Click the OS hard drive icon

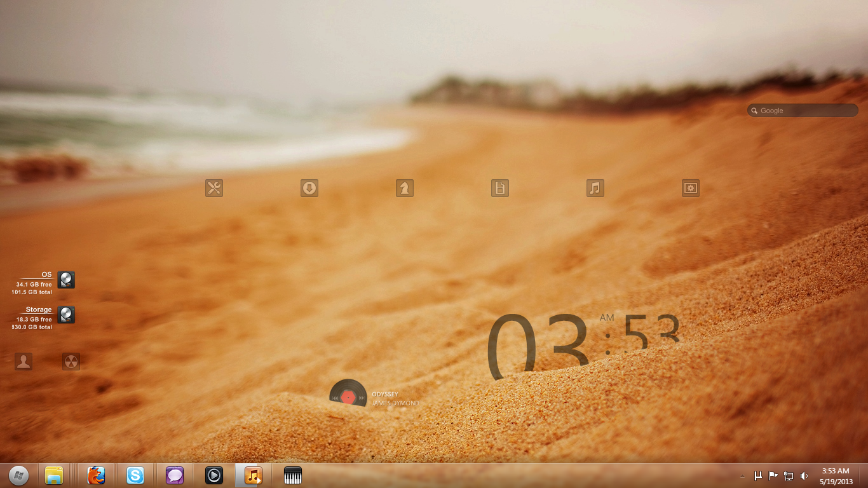point(66,280)
